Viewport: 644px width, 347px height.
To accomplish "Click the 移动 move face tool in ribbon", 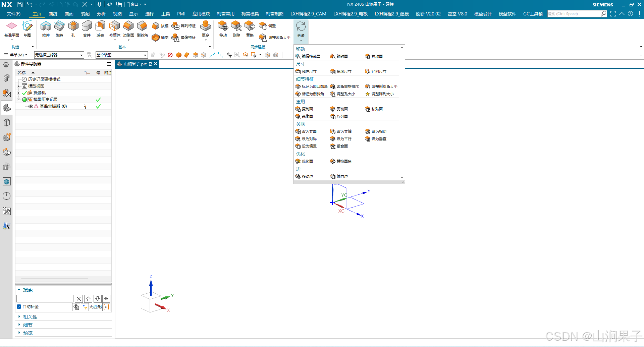I will tap(223, 29).
